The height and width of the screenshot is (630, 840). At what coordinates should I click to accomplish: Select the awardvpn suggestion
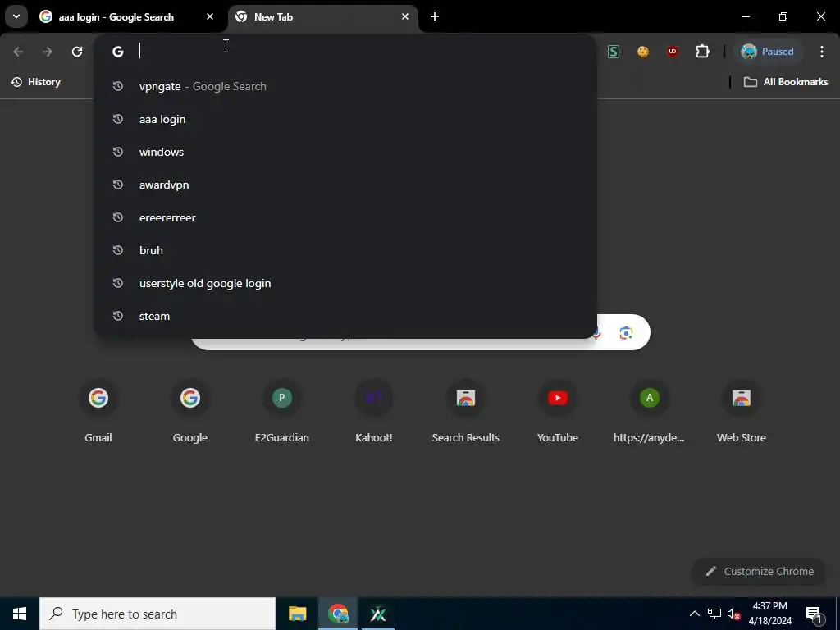pyautogui.click(x=345, y=185)
